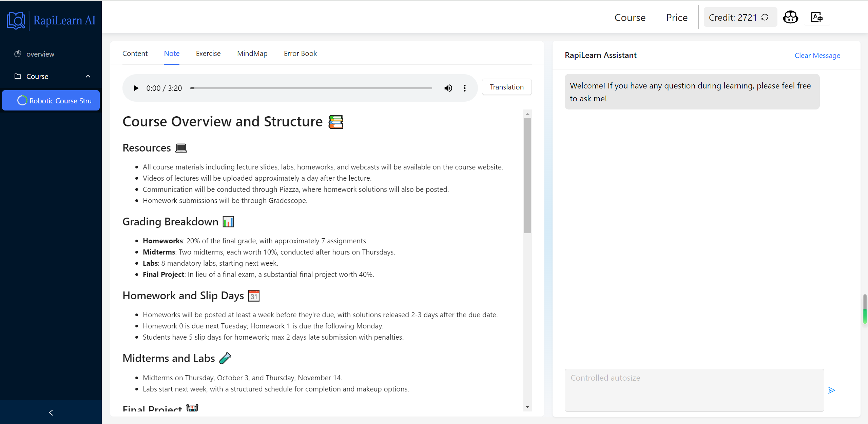Click the RapiLearn AI logo icon
The image size is (868, 424).
click(16, 20)
